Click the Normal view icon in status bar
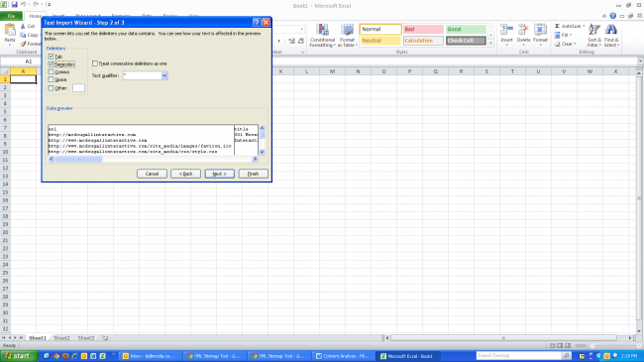Viewport: 644px width, 362px height. tap(553, 345)
